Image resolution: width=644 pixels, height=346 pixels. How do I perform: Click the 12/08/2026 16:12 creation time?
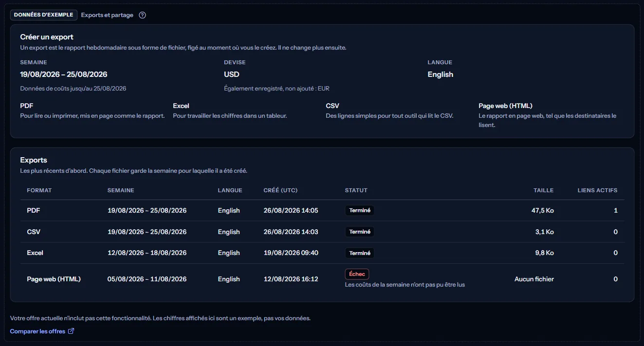click(291, 279)
